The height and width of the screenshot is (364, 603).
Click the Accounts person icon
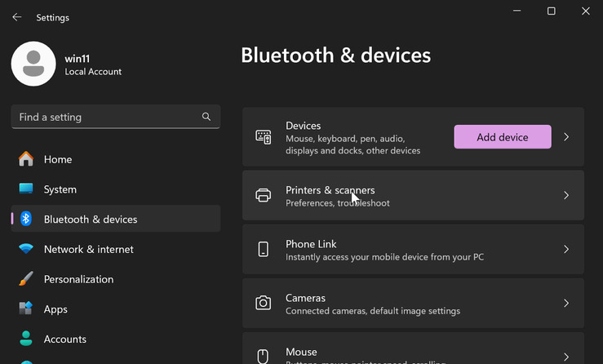(x=26, y=338)
